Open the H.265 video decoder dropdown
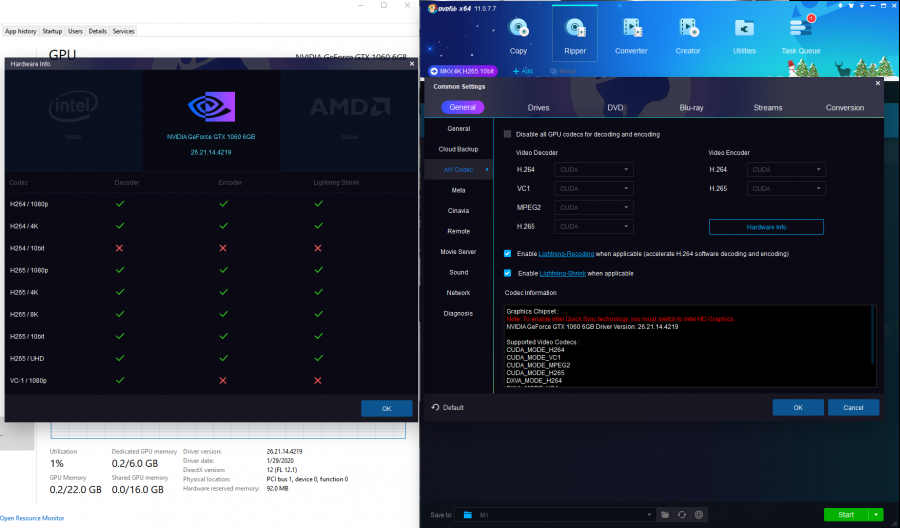Screen dimensions: 900x528 [x=593, y=227]
